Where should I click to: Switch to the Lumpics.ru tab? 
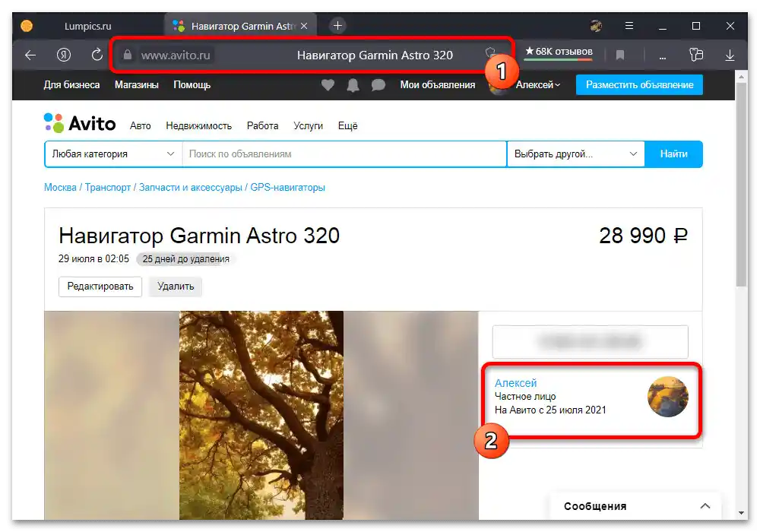coord(87,26)
